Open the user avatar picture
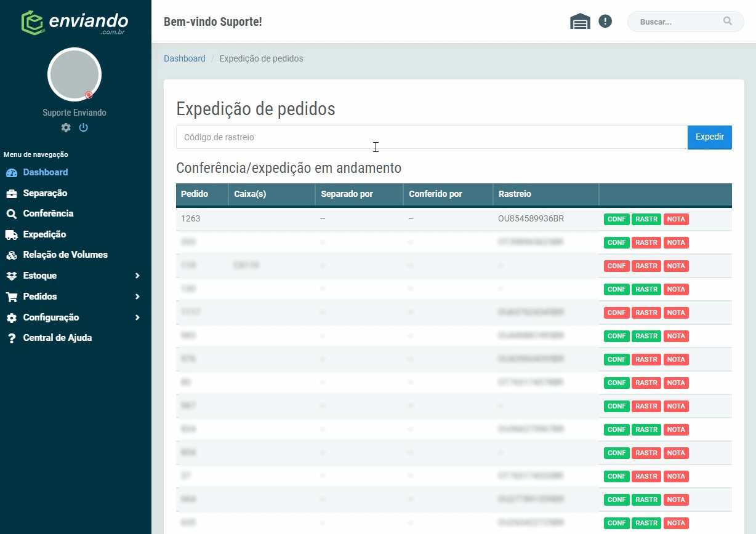The width and height of the screenshot is (756, 534). coord(74,74)
